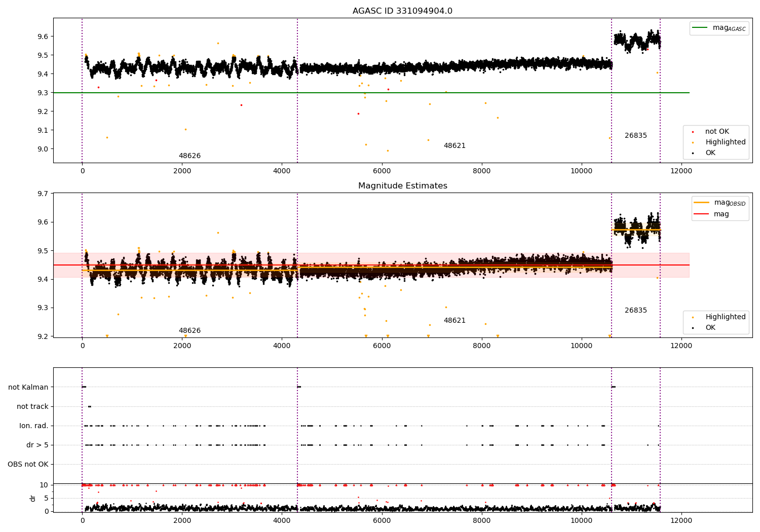Click the 'OBS not OK' axis label
The image size is (760, 532).
pyautogui.click(x=28, y=465)
